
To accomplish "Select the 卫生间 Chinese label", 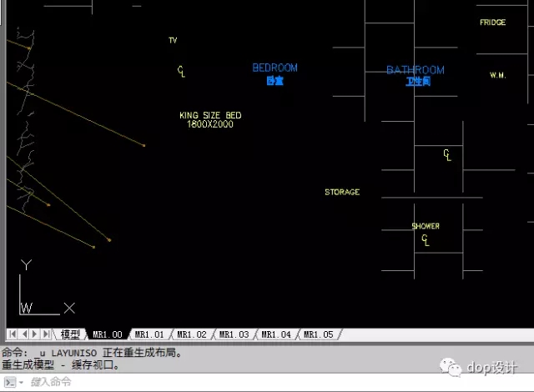I will (x=418, y=82).
